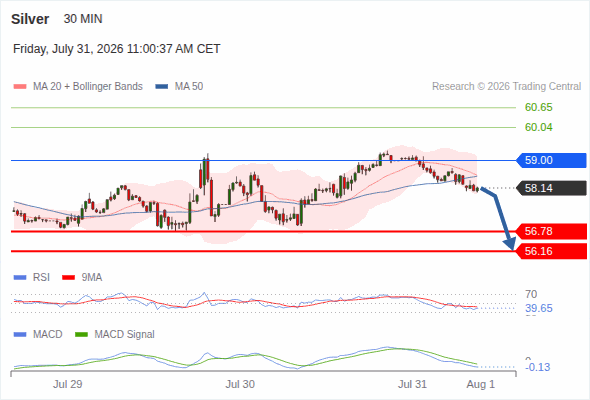Select the 'MACD' indicator legend label

tap(47, 334)
